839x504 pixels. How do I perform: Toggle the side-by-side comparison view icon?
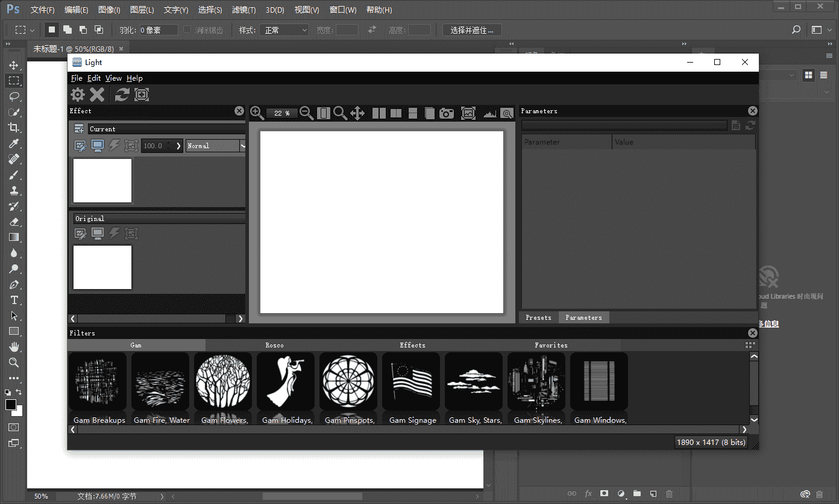pos(379,113)
